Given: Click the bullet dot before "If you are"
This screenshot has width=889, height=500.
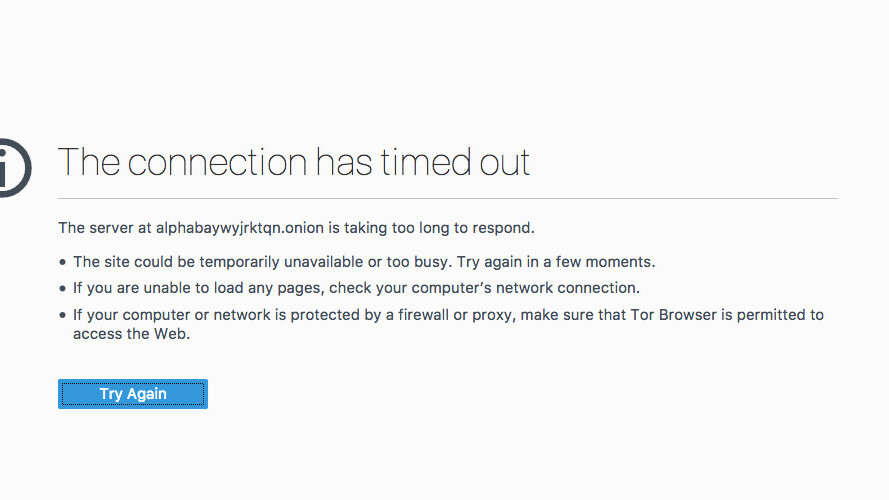Looking at the screenshot, I should [62, 289].
